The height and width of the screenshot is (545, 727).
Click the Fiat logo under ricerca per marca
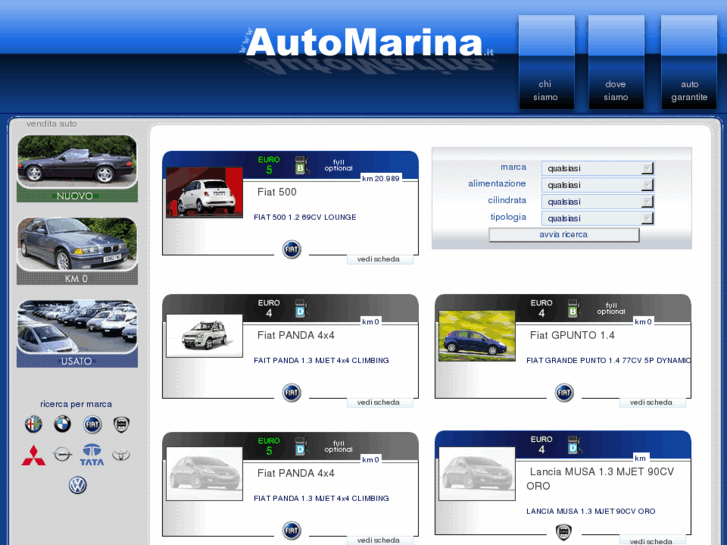pyautogui.click(x=92, y=424)
